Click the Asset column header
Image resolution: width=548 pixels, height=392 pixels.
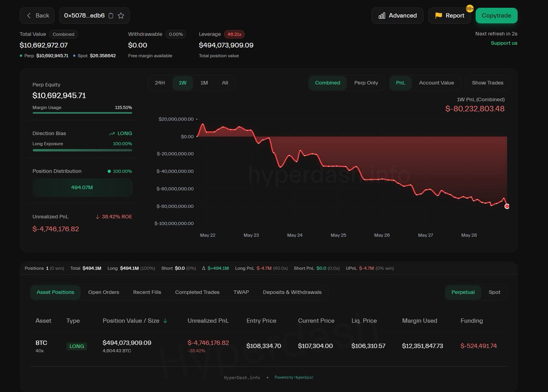[43, 321]
